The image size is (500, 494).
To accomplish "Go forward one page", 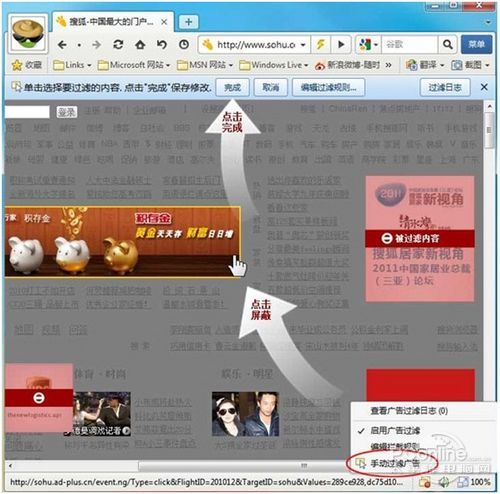I will point(96,44).
